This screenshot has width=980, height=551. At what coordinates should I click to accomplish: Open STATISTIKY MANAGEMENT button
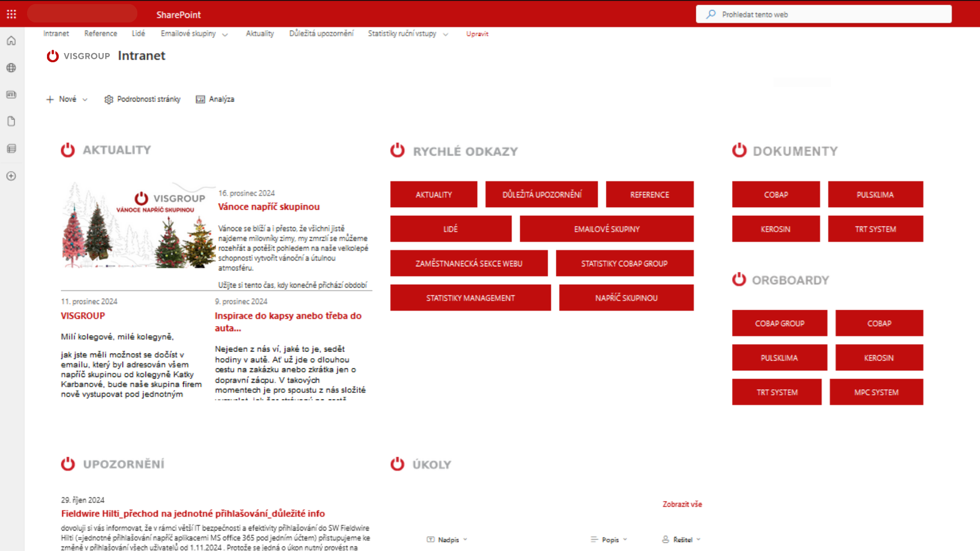click(x=471, y=298)
